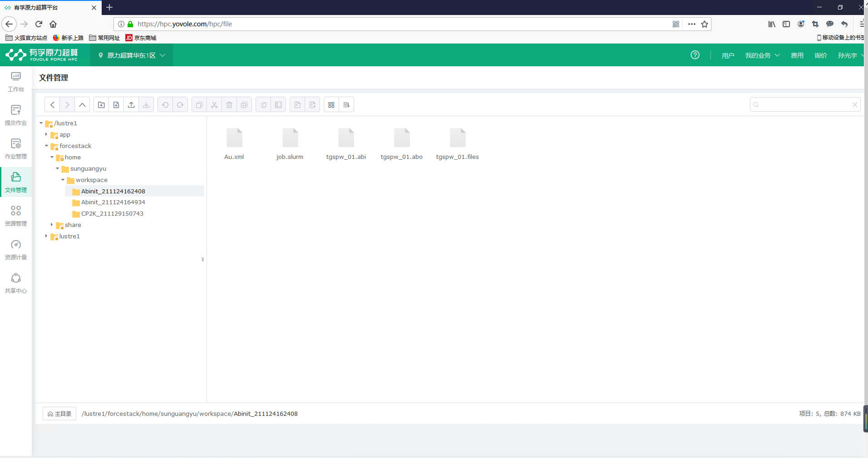Open the sort options button
868x458 pixels.
click(346, 105)
